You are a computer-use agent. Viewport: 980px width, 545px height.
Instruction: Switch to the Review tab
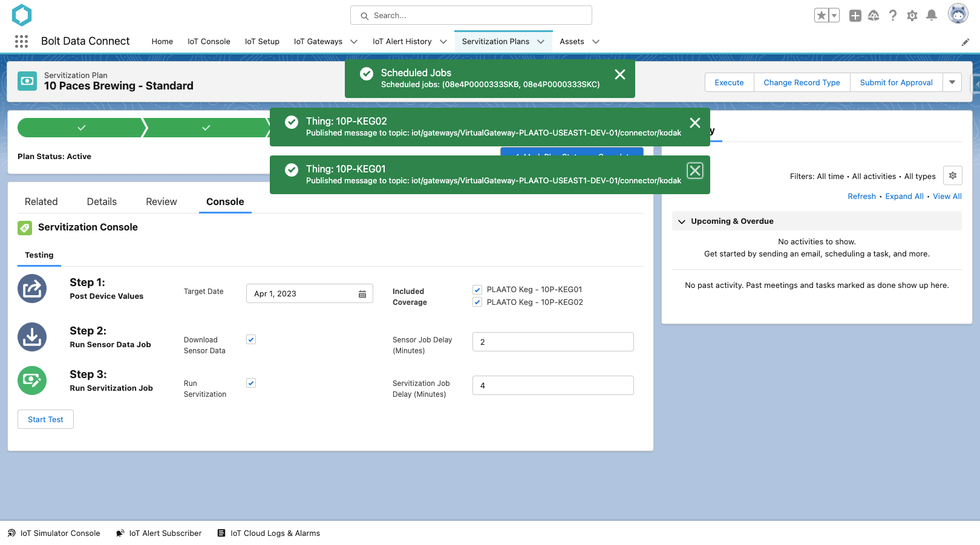(x=162, y=202)
